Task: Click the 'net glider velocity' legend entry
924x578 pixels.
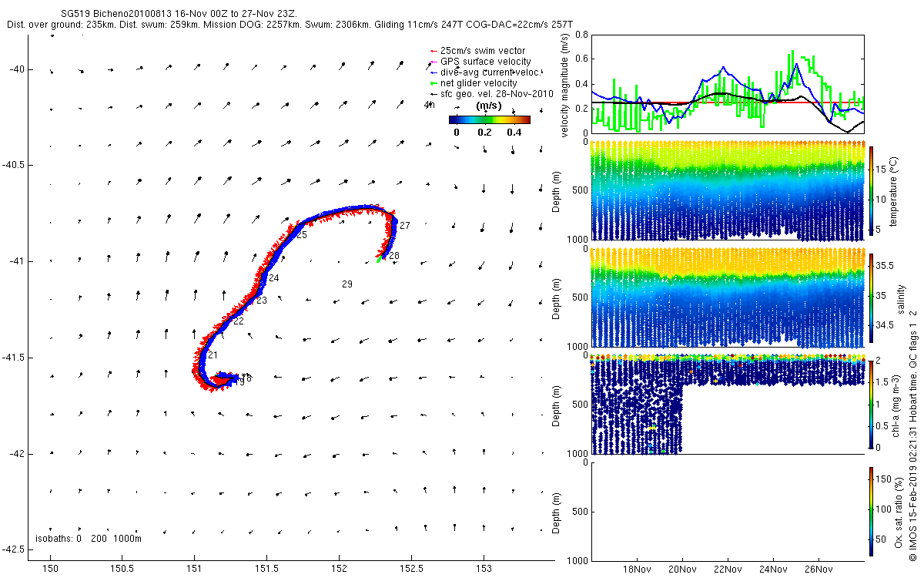Action: point(473,83)
